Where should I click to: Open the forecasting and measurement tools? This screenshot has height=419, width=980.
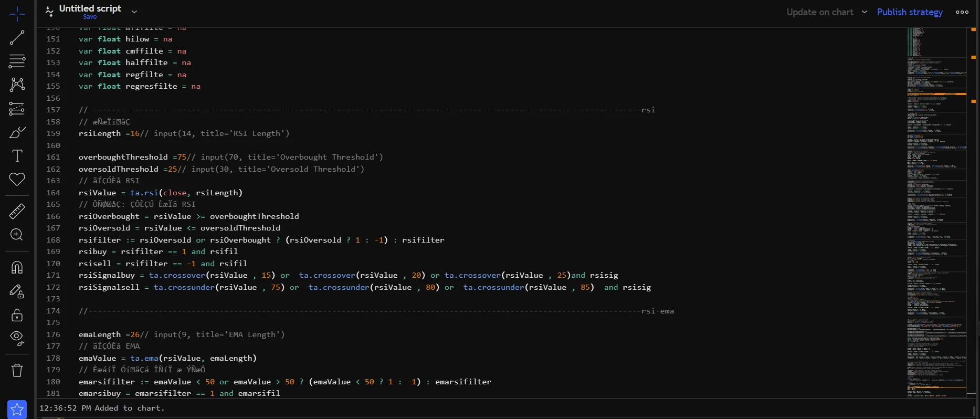17,109
